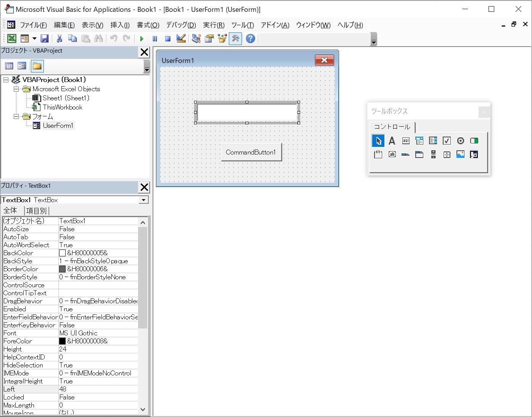
Task: Open the Insert UserForm dropdown arrow
Action: tap(34, 39)
